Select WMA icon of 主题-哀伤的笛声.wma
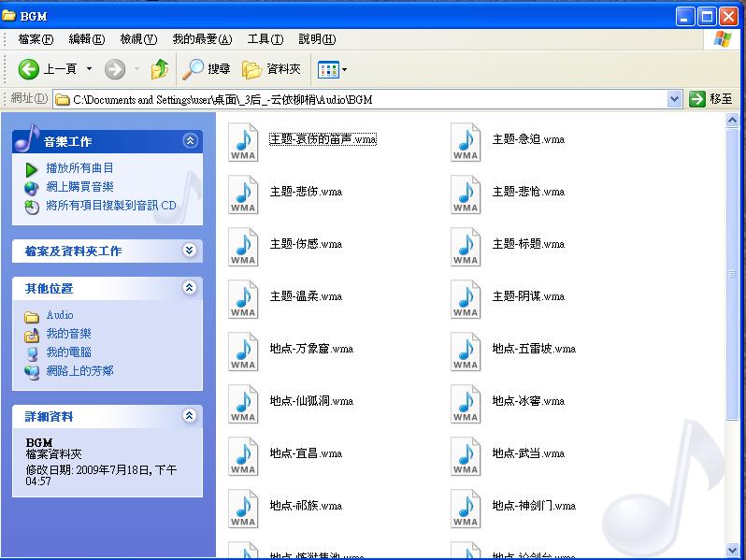Image resolution: width=746 pixels, height=560 pixels. pos(243,142)
